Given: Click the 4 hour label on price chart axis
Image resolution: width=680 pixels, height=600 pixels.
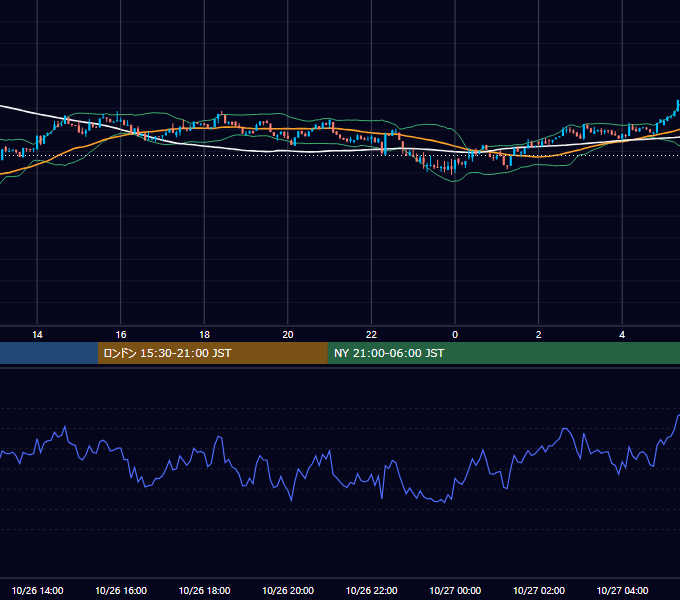Looking at the screenshot, I should point(622,335).
